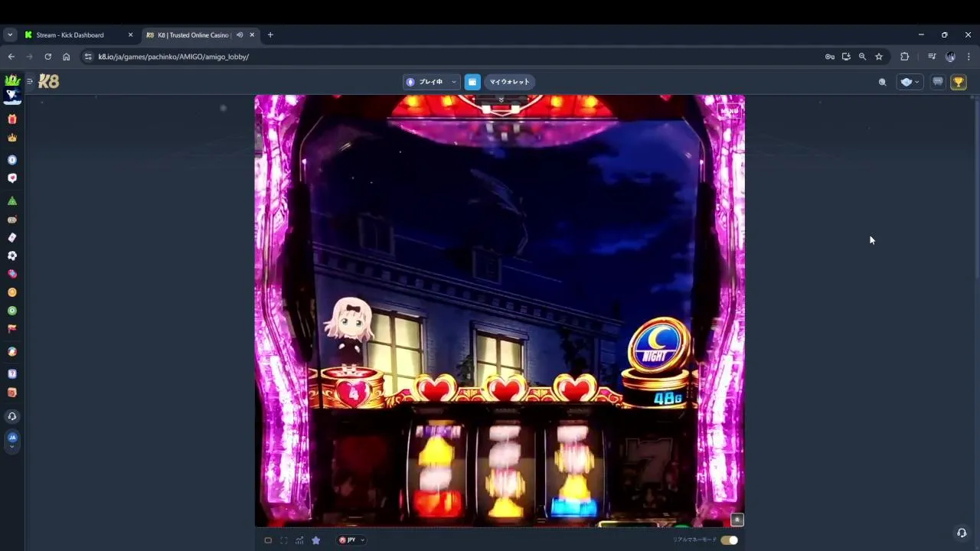Click the blue round chip sidebar icon
The height and width of the screenshot is (551, 980).
[x=12, y=160]
